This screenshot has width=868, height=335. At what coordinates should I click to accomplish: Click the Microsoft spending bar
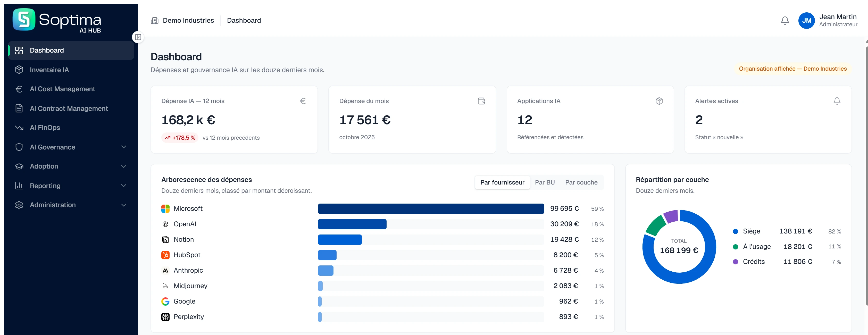431,209
